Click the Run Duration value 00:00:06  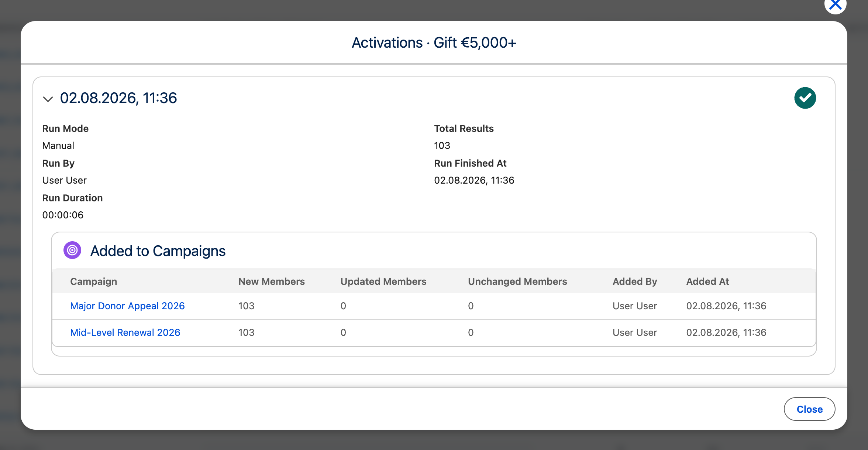pos(63,215)
